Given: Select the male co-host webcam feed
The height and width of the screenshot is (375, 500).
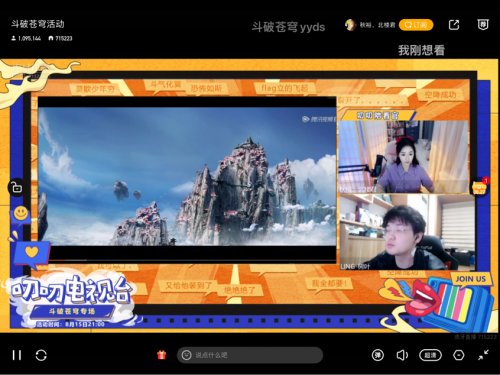Looking at the screenshot, I should click(407, 232).
